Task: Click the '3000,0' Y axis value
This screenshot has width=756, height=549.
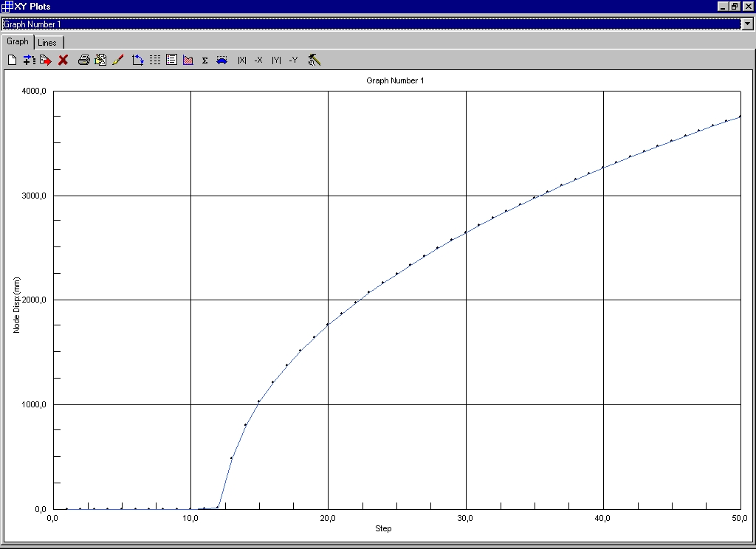Action: click(x=34, y=196)
